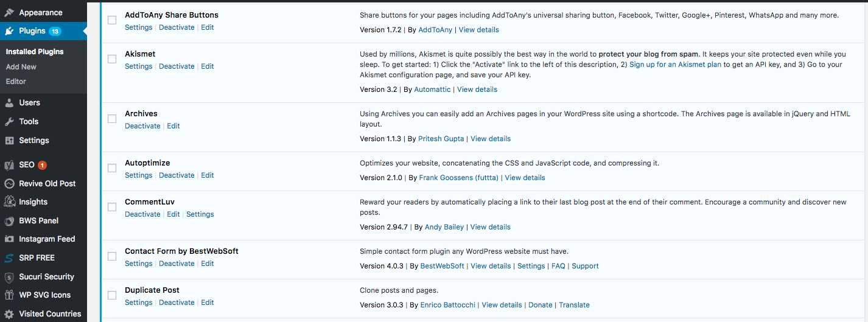Click the Settings sliders icon in sidebar
The height and width of the screenshot is (322, 868).
[9, 141]
